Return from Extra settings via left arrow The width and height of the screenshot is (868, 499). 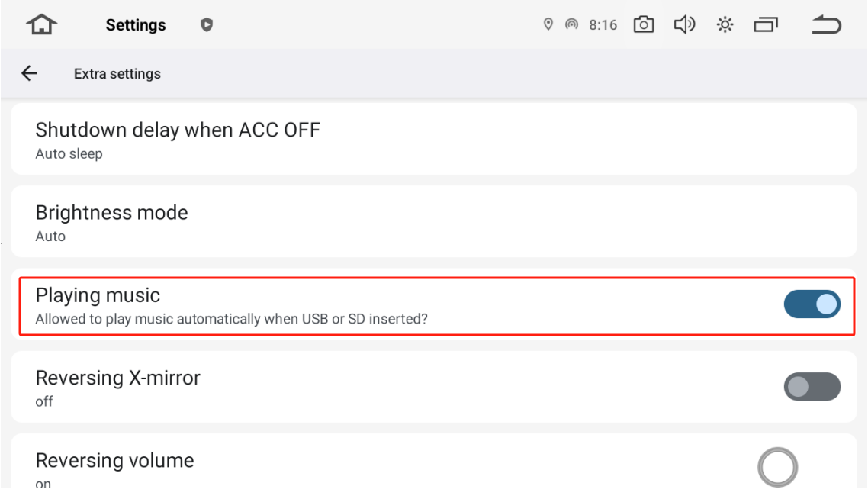pyautogui.click(x=29, y=73)
